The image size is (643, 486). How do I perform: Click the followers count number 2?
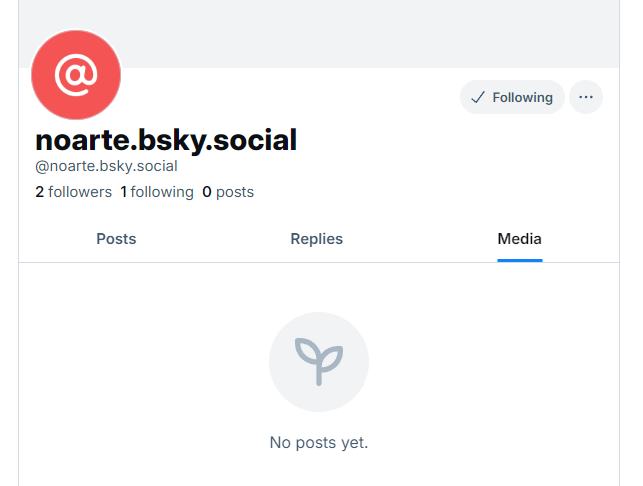coord(39,192)
